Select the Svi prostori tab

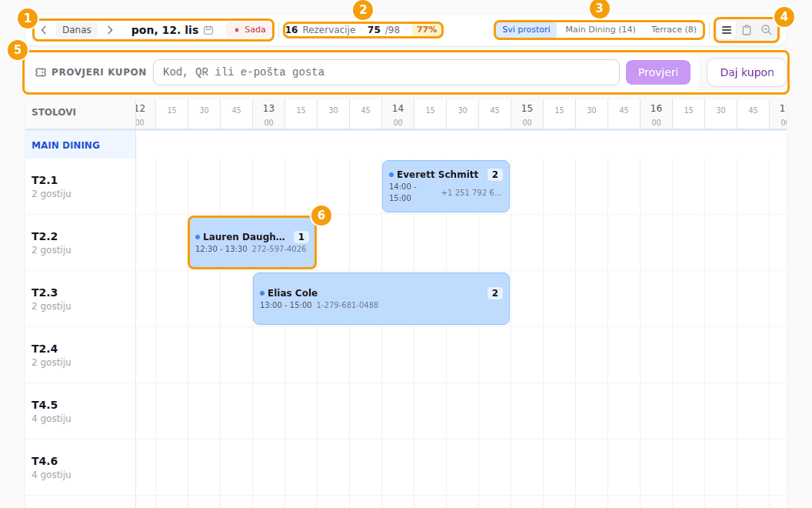[x=526, y=30]
